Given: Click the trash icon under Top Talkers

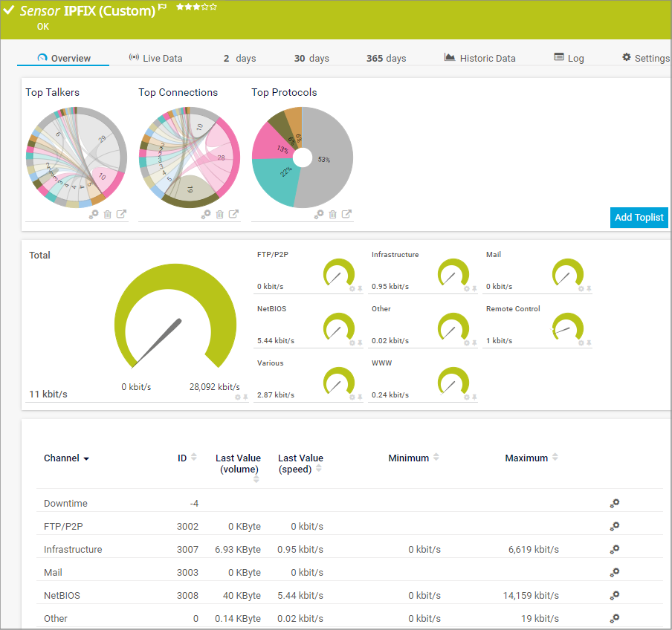Looking at the screenshot, I should tap(108, 214).
